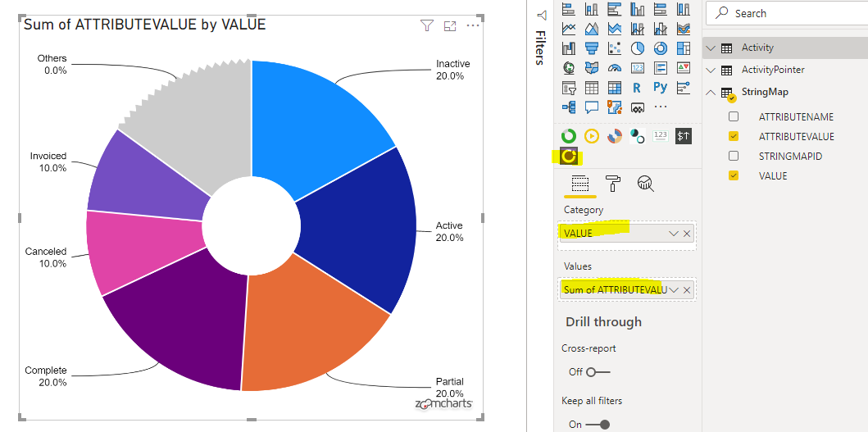The height and width of the screenshot is (432, 868).
Task: Select the scatter chart visual
Action: click(615, 48)
